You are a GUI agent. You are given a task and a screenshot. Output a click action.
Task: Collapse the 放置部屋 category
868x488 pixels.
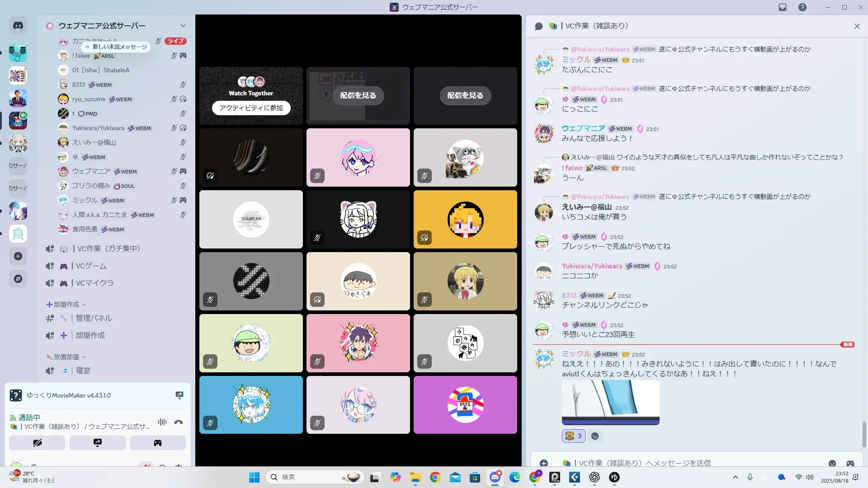(x=66, y=357)
